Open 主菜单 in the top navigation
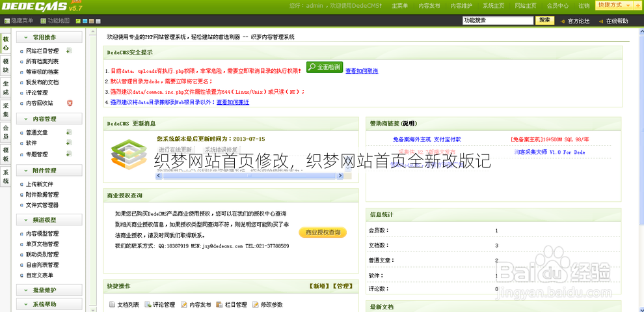644x312 pixels. pyautogui.click(x=399, y=6)
